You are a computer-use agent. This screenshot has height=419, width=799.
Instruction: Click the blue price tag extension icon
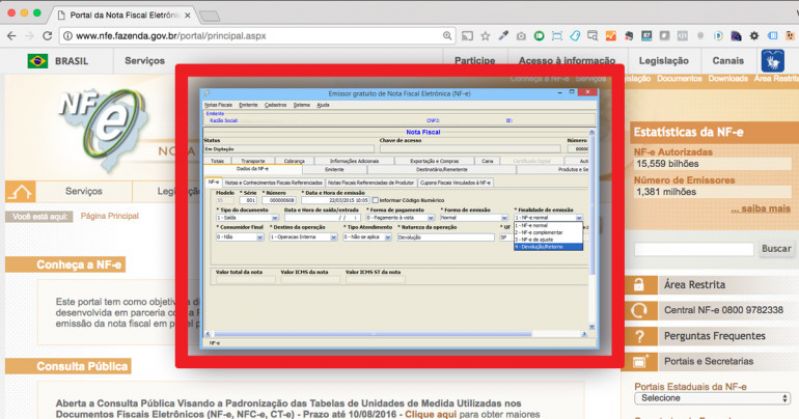pyautogui.click(x=575, y=36)
